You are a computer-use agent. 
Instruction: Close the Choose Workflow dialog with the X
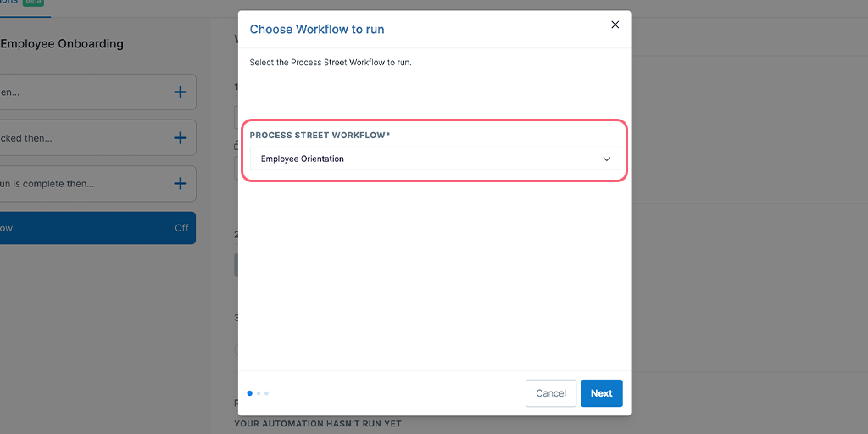pos(615,25)
